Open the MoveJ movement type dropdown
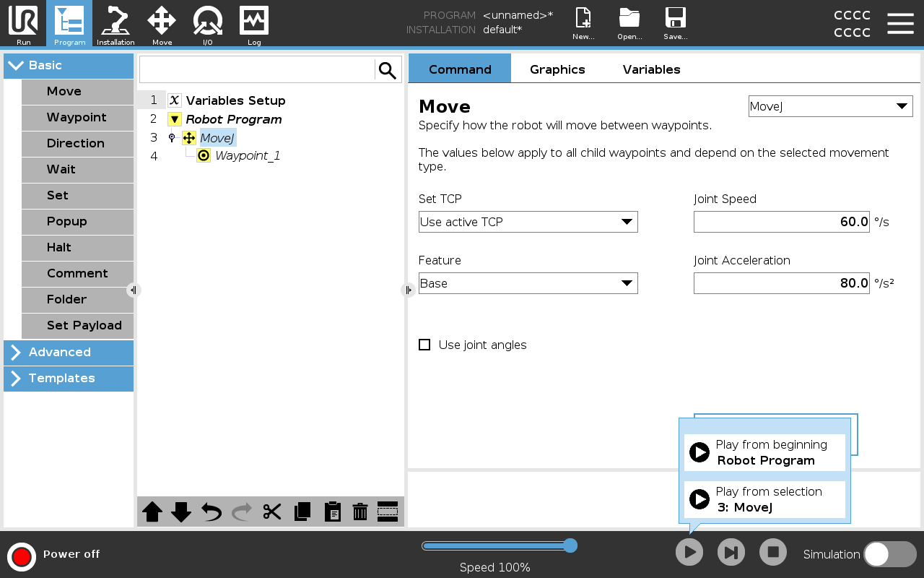Image resolution: width=924 pixels, height=578 pixels. pos(830,105)
